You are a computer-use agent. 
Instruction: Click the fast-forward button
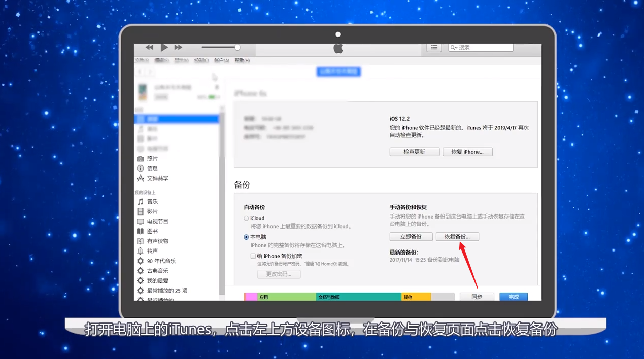pyautogui.click(x=178, y=47)
